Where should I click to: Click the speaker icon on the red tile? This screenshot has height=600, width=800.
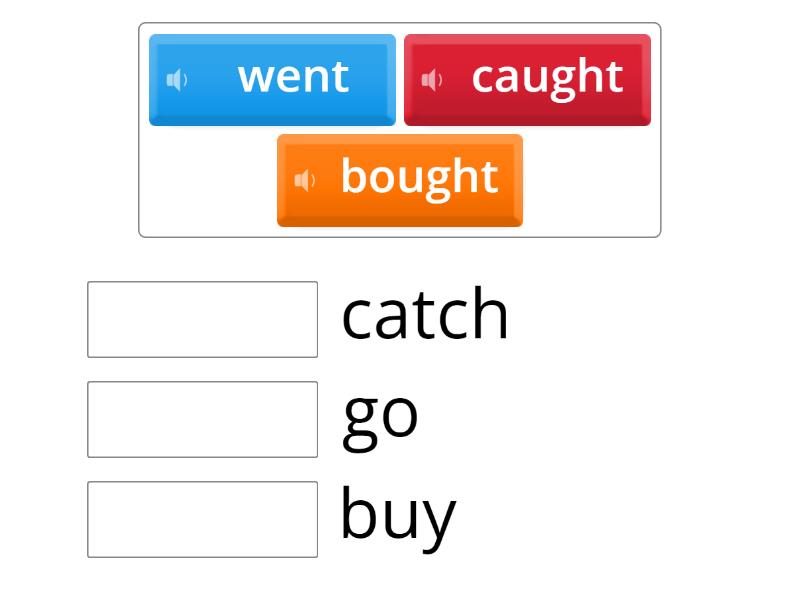[x=432, y=79]
